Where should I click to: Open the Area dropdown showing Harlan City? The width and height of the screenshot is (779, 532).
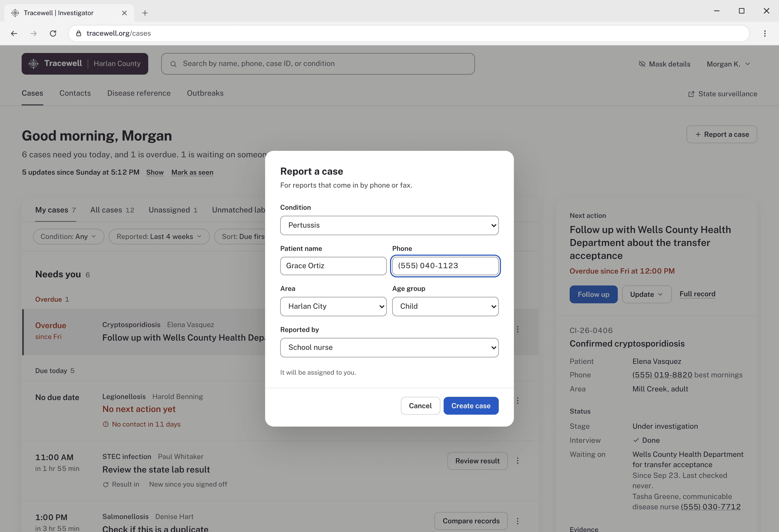coord(333,307)
